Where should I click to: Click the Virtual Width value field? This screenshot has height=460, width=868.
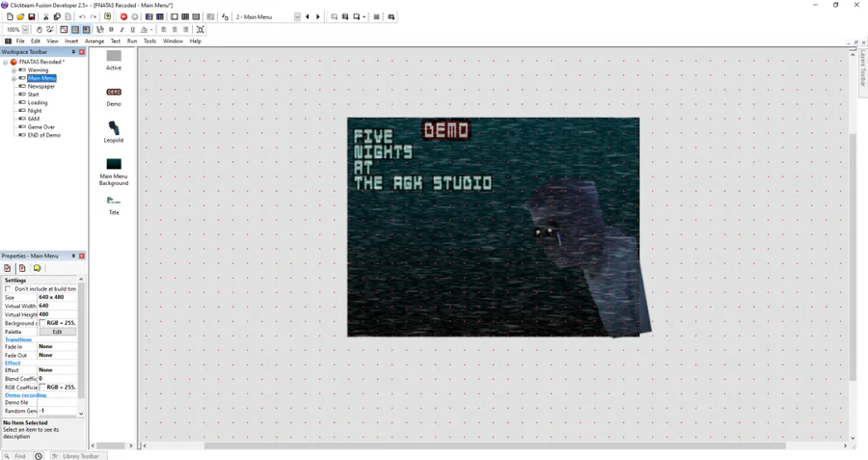(x=57, y=306)
